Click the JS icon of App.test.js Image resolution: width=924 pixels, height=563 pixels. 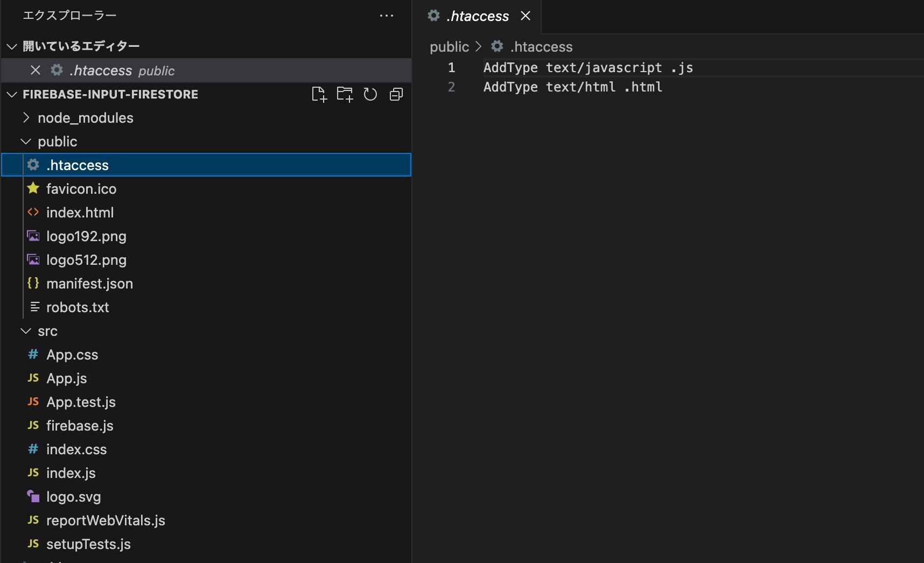[33, 402]
